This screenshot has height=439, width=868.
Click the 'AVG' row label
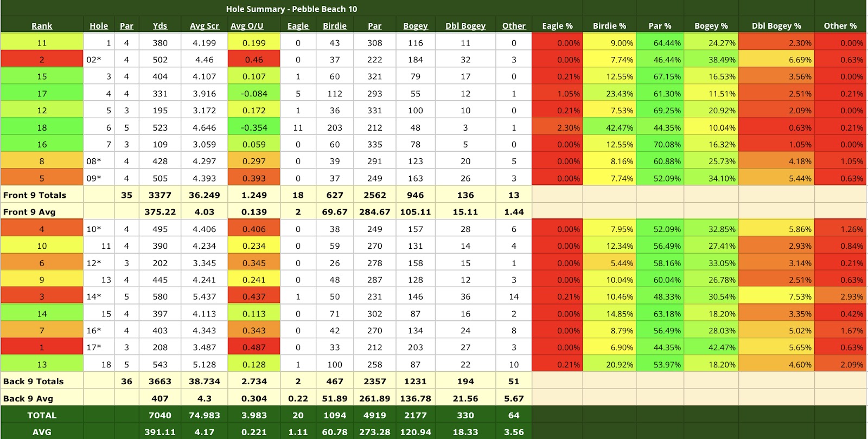click(42, 432)
